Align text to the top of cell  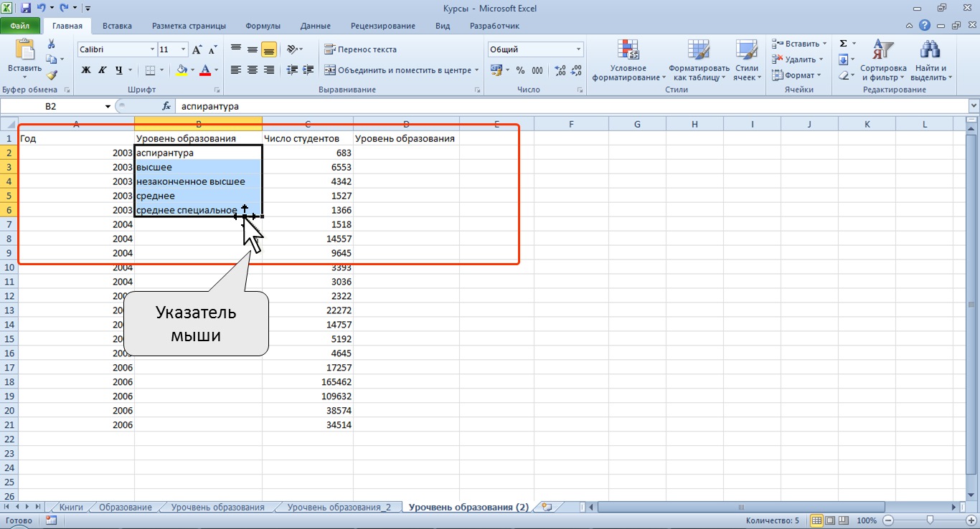[236, 49]
